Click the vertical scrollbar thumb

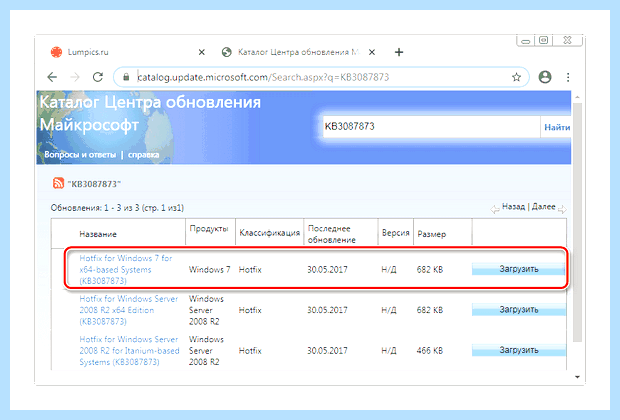(577, 221)
